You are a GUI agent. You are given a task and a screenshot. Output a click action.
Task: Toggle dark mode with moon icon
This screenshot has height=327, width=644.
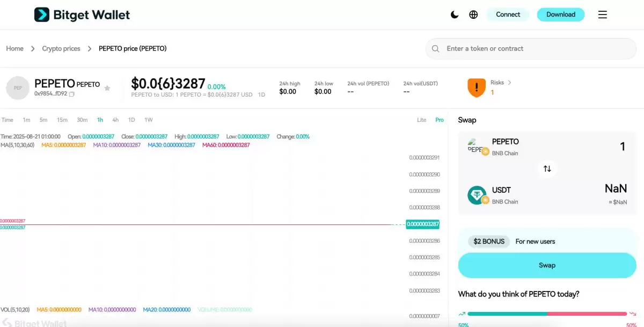(455, 14)
